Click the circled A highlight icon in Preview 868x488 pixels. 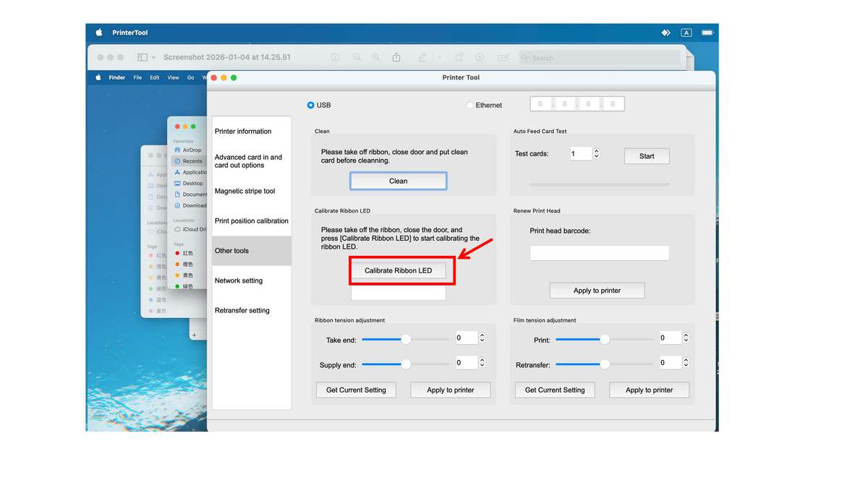pyautogui.click(x=480, y=57)
